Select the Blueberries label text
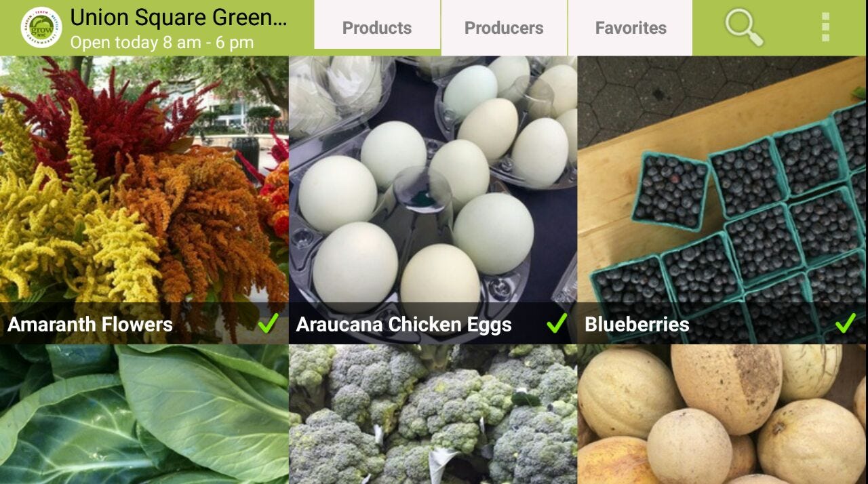 tap(637, 324)
